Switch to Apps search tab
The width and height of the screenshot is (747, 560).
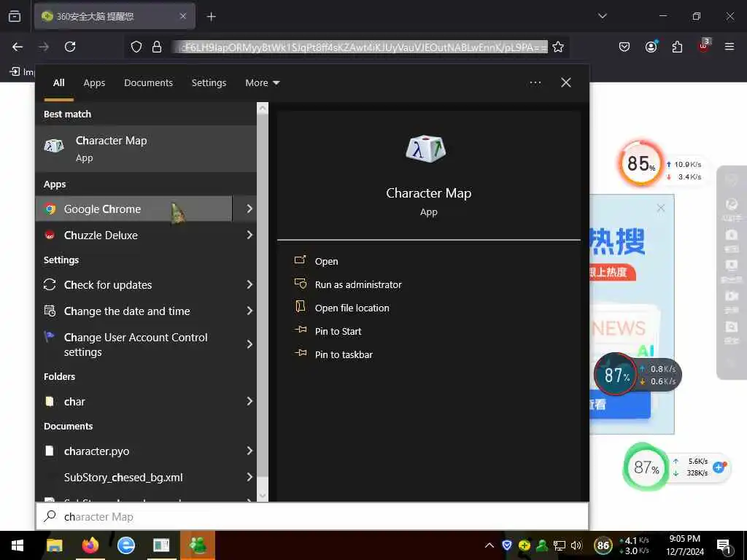[x=94, y=83]
